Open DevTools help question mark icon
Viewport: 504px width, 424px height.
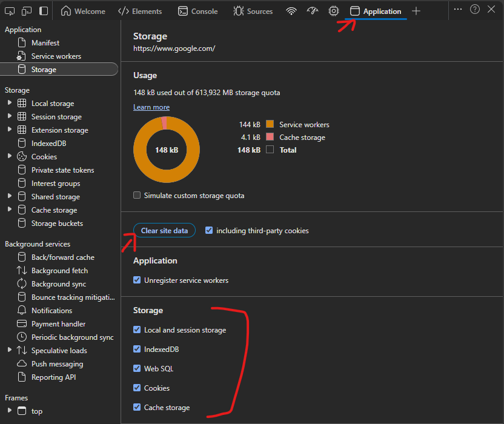(475, 10)
